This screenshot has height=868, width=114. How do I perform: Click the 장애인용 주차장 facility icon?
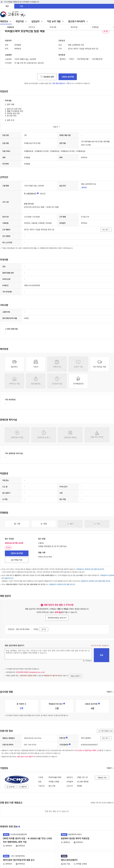[x=17, y=435]
